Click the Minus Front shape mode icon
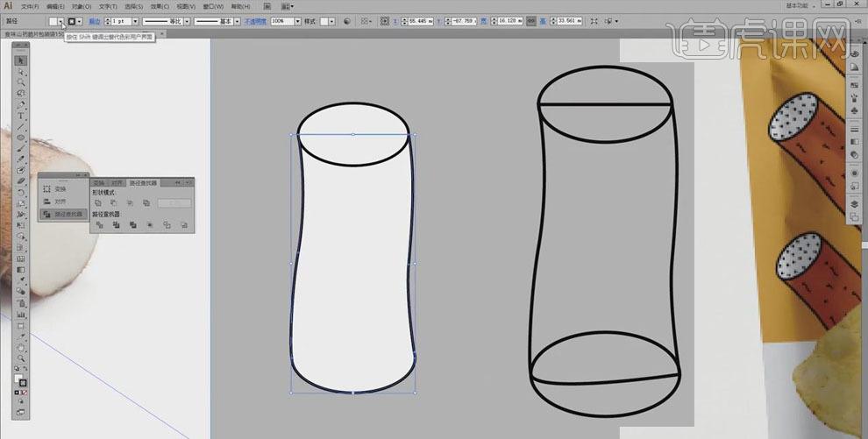This screenshot has height=439, width=868. 113,203
